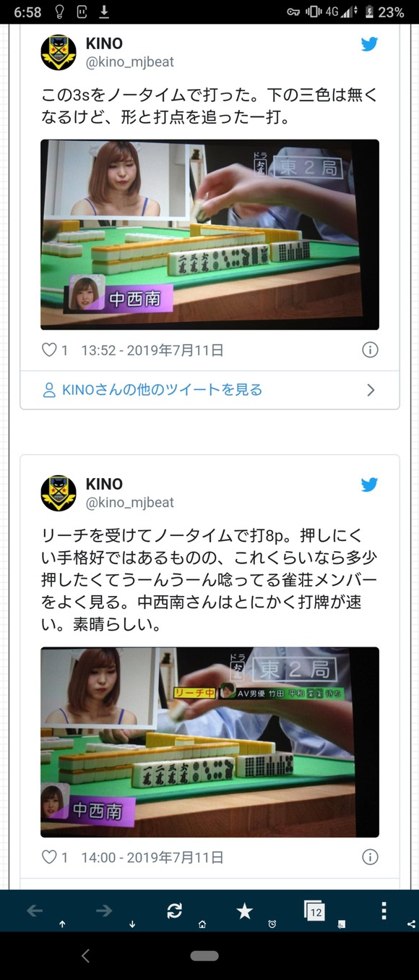Click the Twitter bird icon on first tweet
The height and width of the screenshot is (980, 419).
tap(369, 44)
